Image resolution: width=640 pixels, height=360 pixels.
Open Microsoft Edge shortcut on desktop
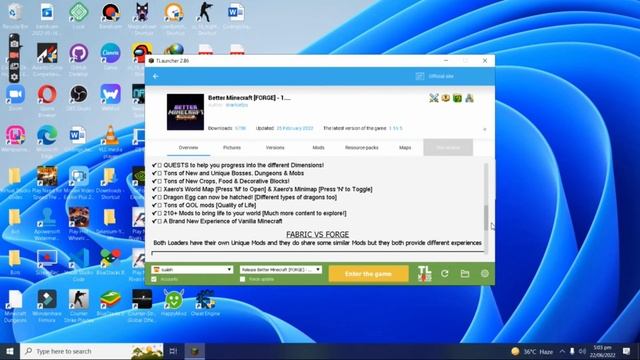point(47,141)
